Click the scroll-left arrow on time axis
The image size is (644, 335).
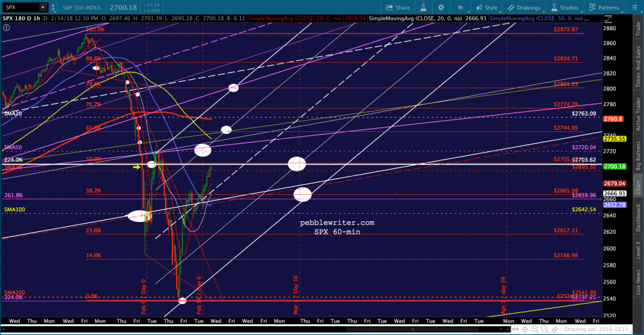pos(501,329)
